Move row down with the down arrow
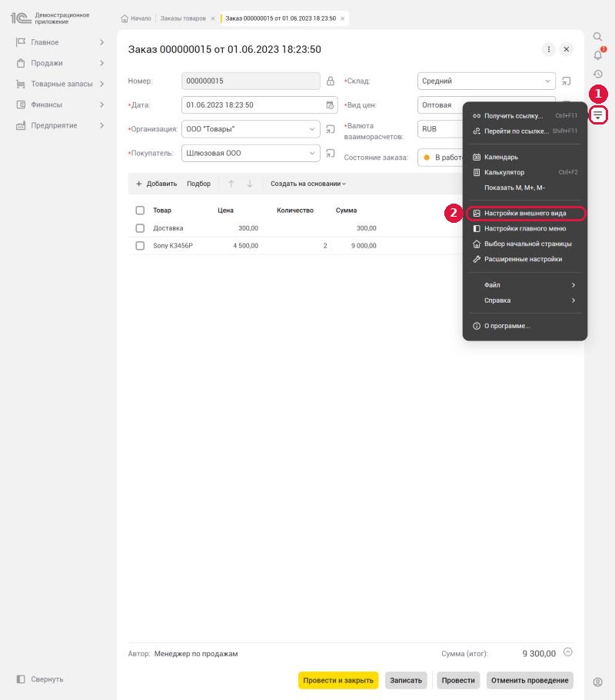Viewport: 615px width, 700px height. 250,184
